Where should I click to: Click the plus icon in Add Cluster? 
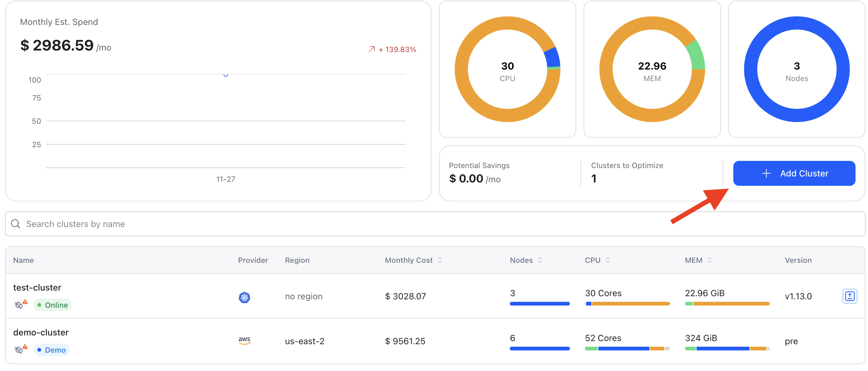[766, 173]
